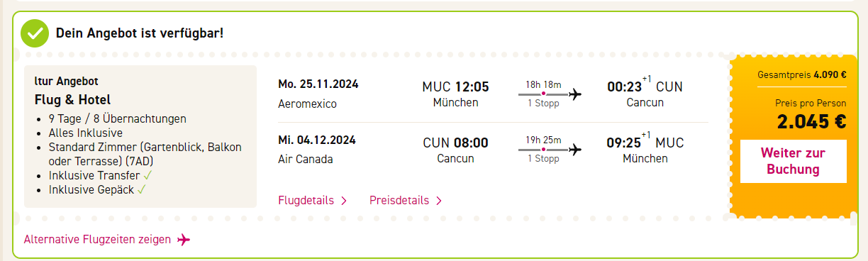Click the green check next to Inklusive Gepäck
The image size is (868, 261).
(x=142, y=189)
